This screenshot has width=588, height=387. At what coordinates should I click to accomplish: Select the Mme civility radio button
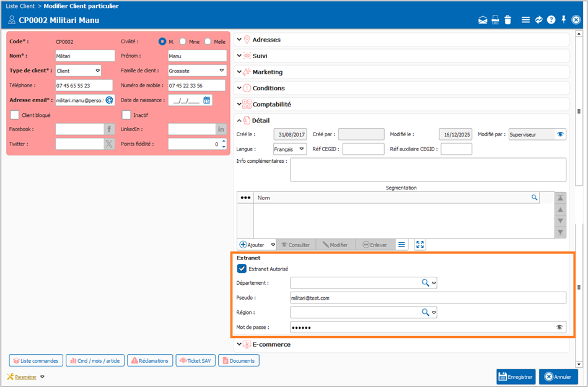coord(183,41)
